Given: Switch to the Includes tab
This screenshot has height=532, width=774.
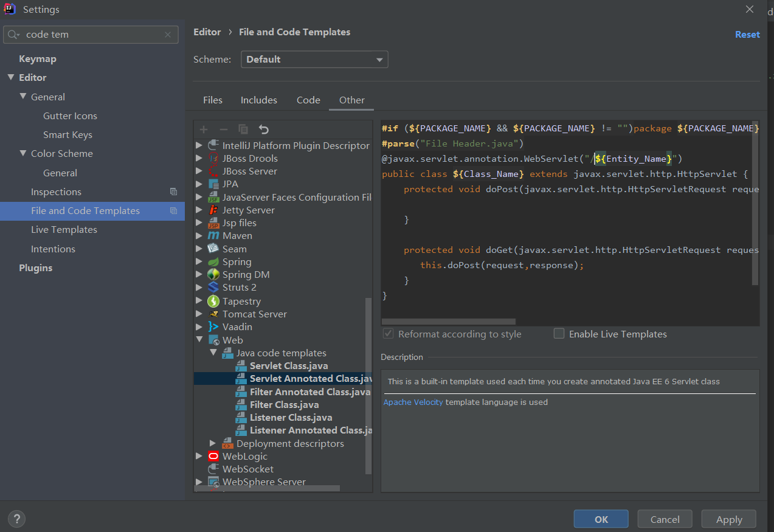Looking at the screenshot, I should [x=258, y=100].
